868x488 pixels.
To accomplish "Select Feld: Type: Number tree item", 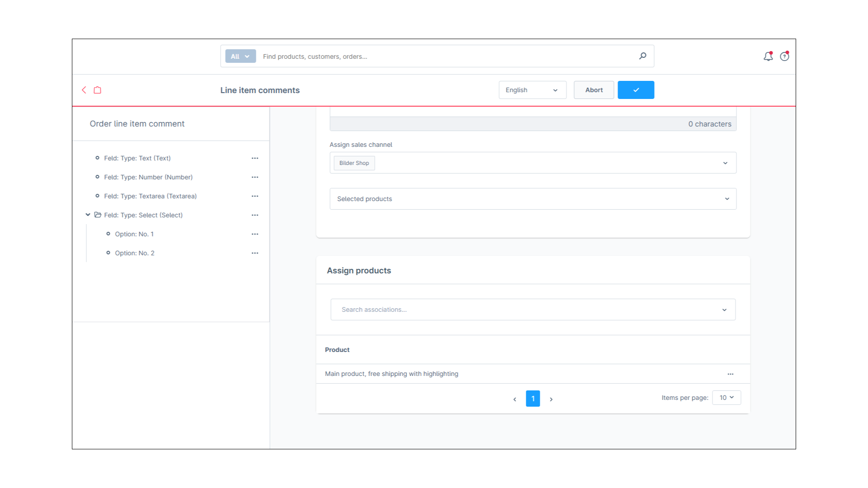I will [148, 177].
